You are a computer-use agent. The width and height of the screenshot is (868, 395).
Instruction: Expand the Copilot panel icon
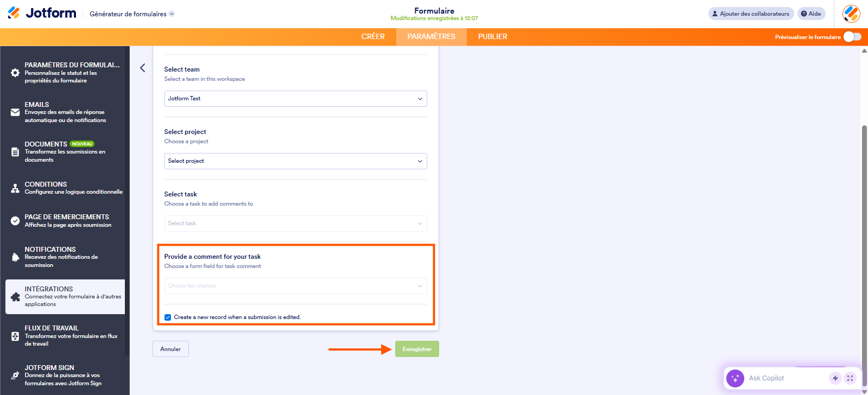click(x=850, y=378)
